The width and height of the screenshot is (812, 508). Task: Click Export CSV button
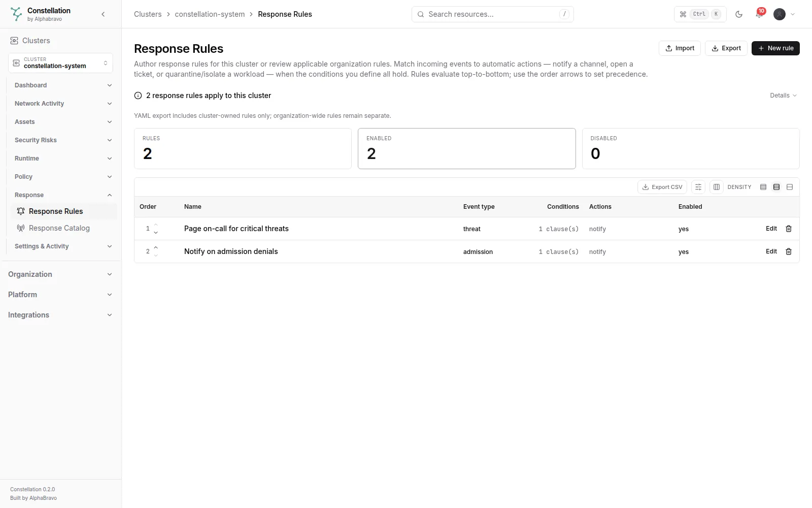pyautogui.click(x=662, y=187)
